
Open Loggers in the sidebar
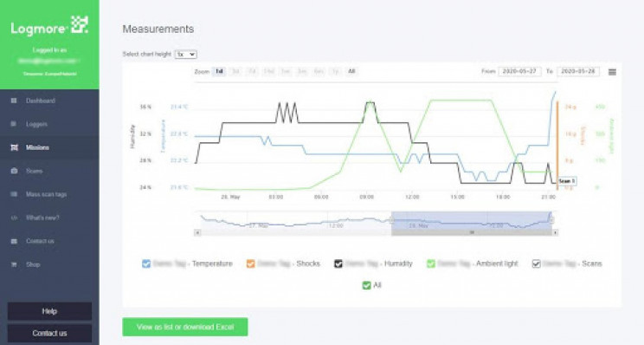(x=49, y=124)
